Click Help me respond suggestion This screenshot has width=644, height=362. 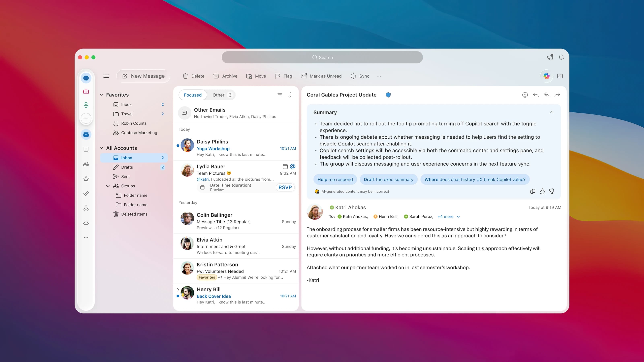tap(335, 179)
